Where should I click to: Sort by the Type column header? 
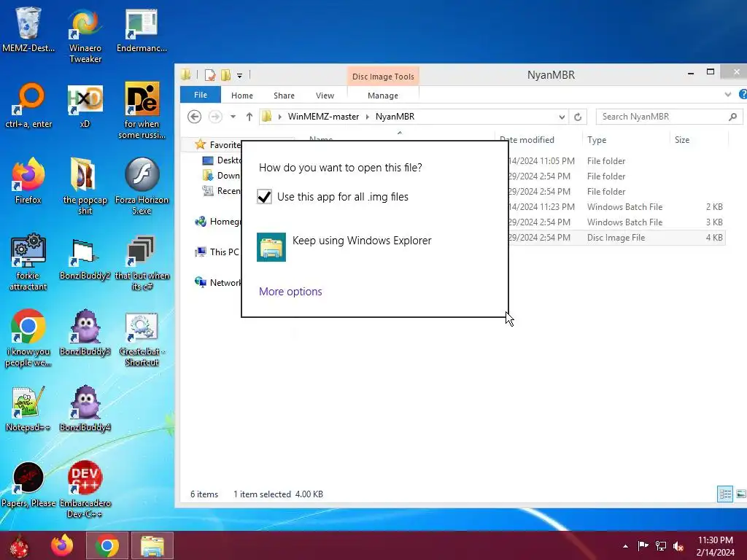pos(625,140)
